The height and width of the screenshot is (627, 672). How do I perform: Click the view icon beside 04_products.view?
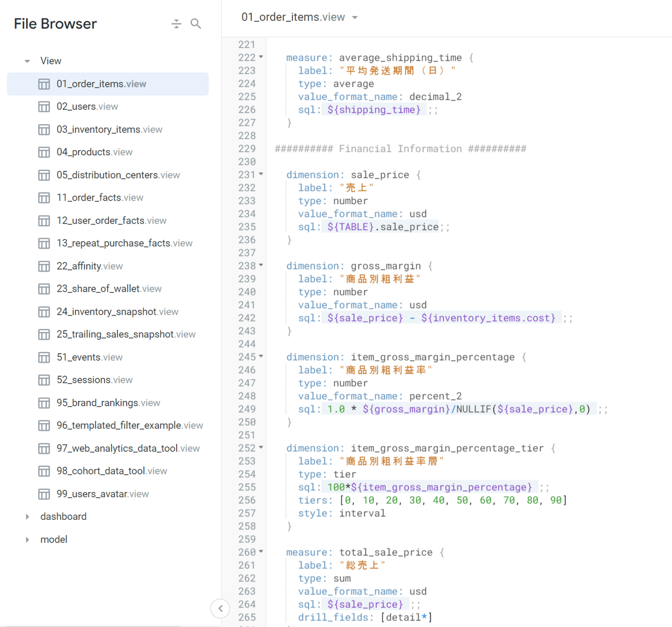point(44,152)
